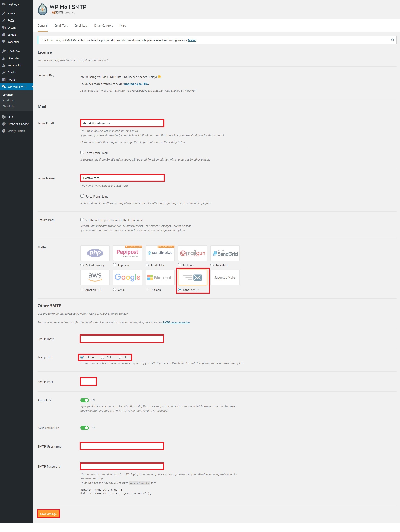
Task: Open the Ortam media icon
Action: (x=4, y=28)
